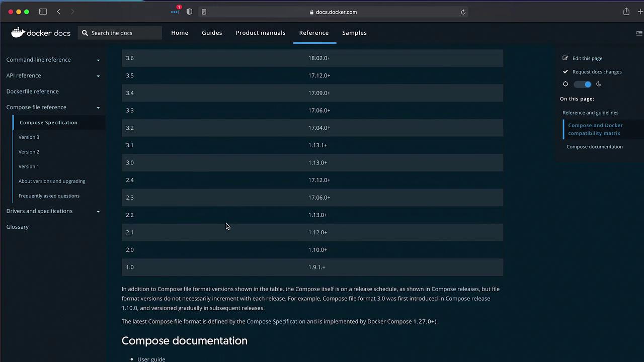
Task: Click the privacy shield icon
Action: [189, 12]
